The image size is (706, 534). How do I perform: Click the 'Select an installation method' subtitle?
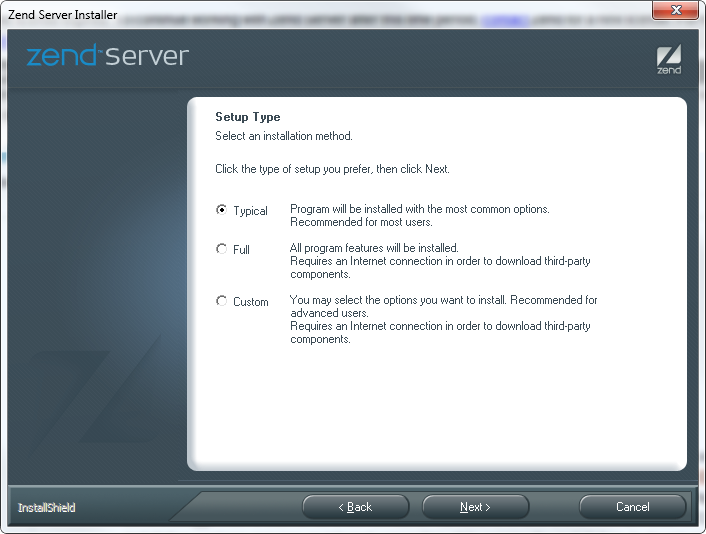[284, 136]
